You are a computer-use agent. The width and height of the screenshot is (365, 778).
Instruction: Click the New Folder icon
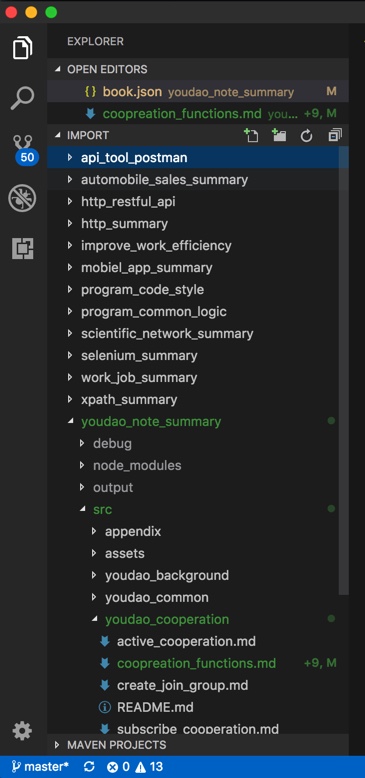[x=279, y=135]
